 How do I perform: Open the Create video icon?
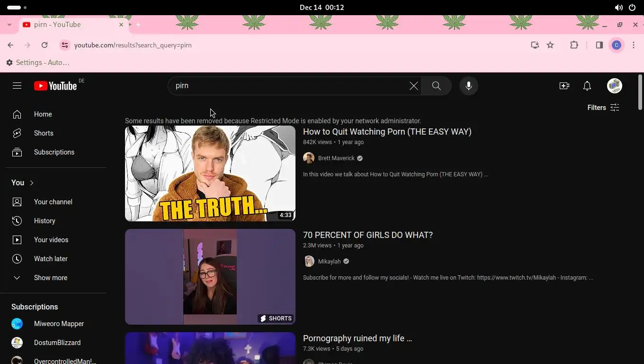coord(564,86)
